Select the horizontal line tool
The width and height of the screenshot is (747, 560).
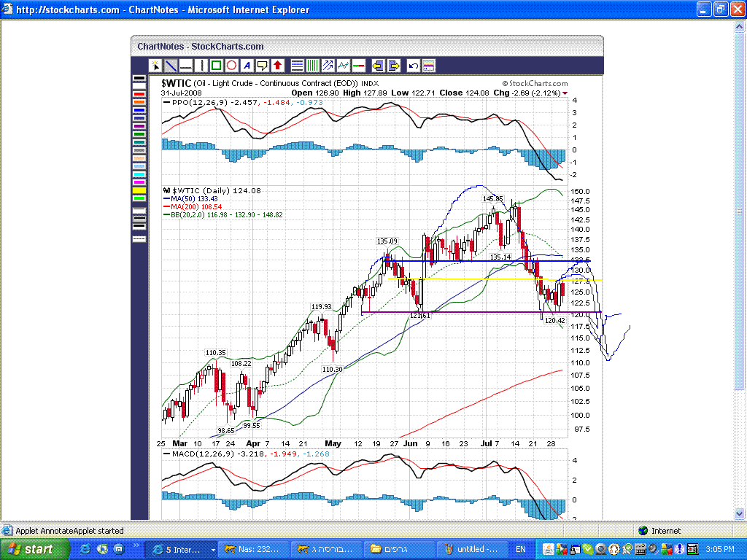click(x=186, y=66)
